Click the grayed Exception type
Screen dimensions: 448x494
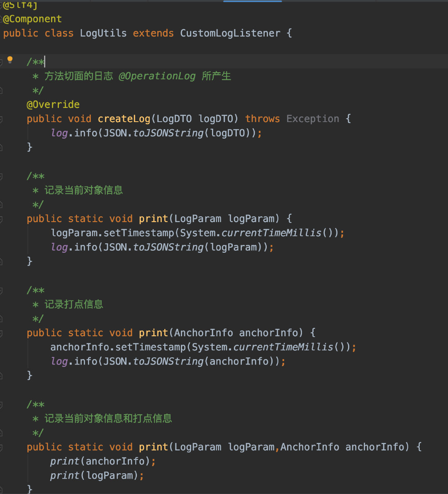pos(313,119)
